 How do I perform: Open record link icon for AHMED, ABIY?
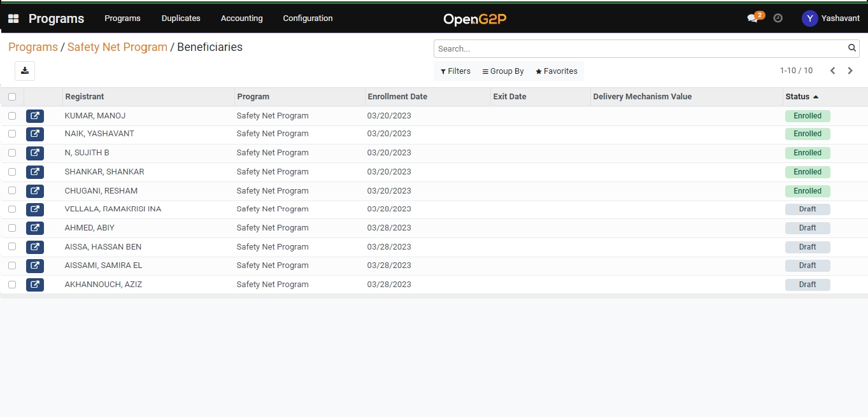click(35, 228)
